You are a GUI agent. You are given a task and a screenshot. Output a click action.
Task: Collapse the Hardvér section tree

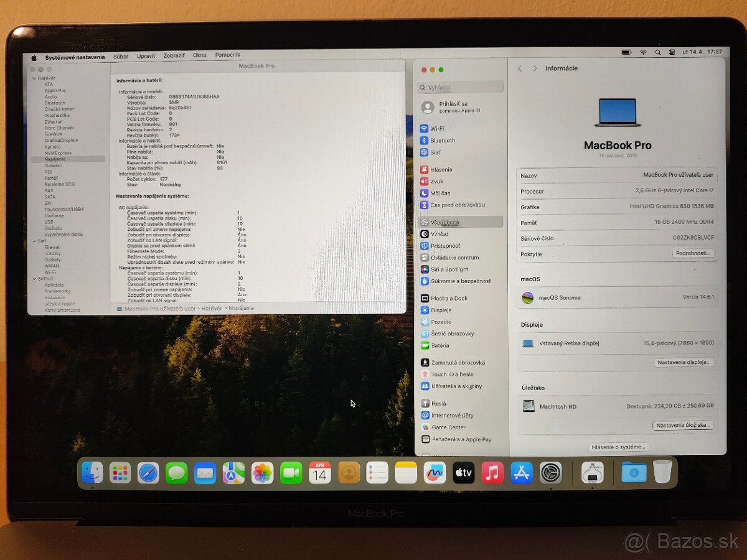click(36, 78)
